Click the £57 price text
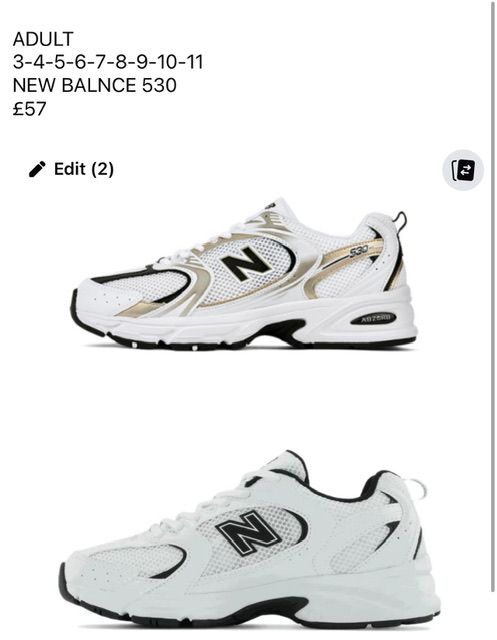This screenshot has height=640, width=497. (29, 109)
